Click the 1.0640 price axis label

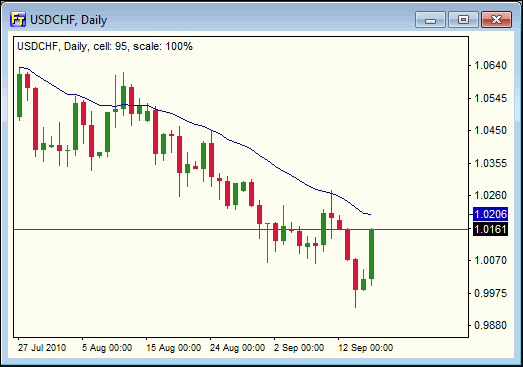(x=490, y=65)
